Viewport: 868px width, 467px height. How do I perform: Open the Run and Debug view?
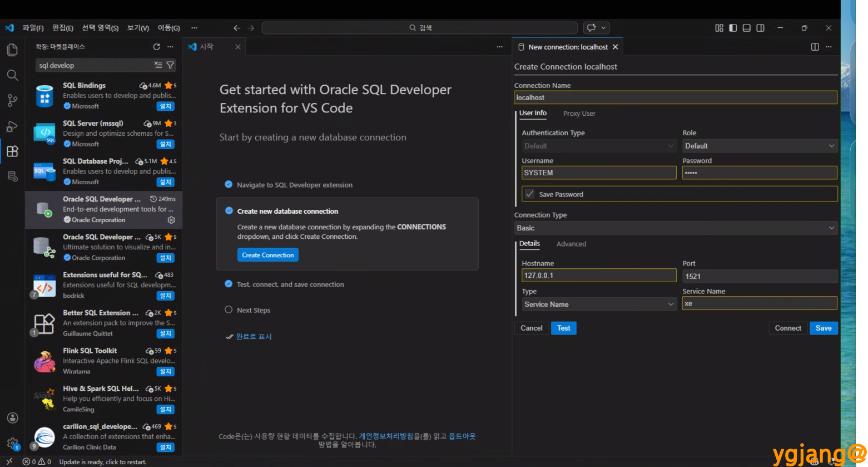pos(12,126)
